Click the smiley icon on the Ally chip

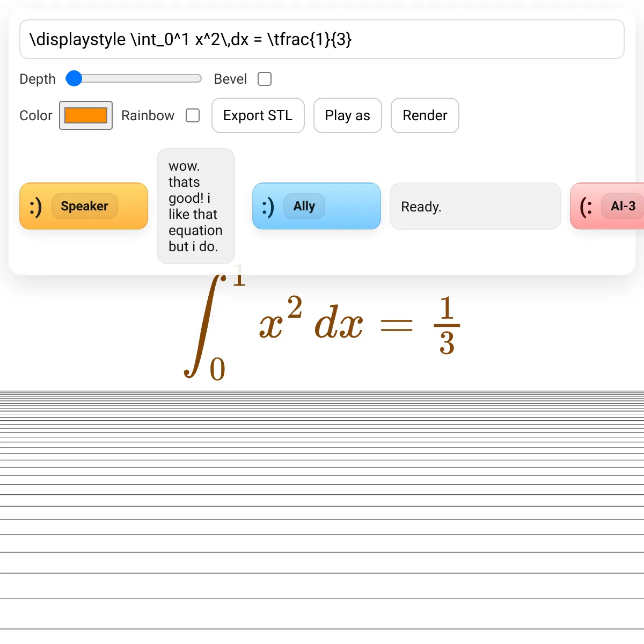[x=268, y=206]
